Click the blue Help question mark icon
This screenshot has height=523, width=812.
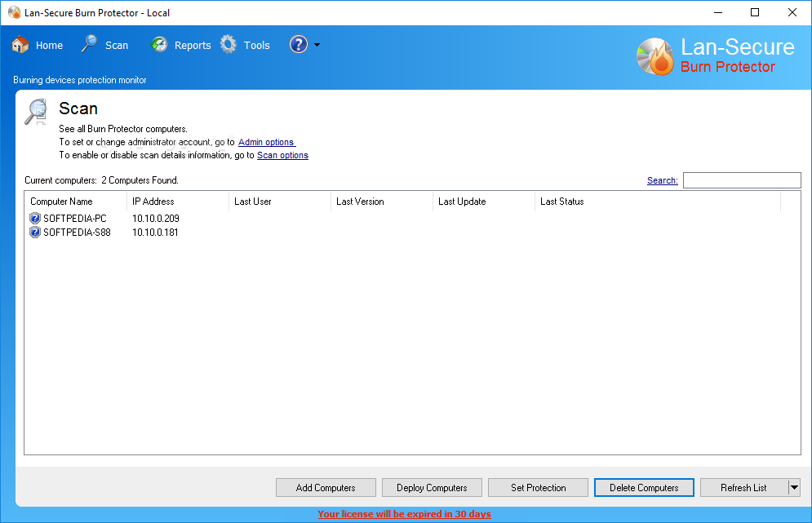point(299,45)
